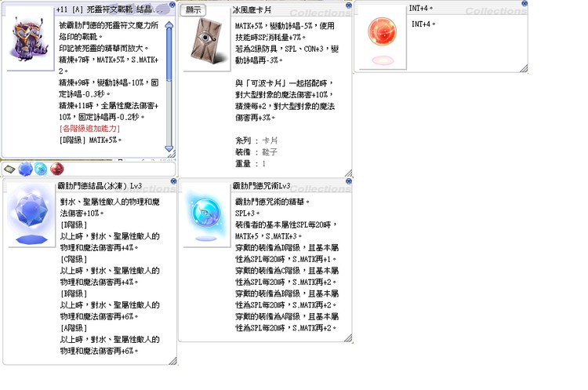Click the '冰風魔卡片' title text
The height and width of the screenshot is (390, 588).
coord(252,10)
